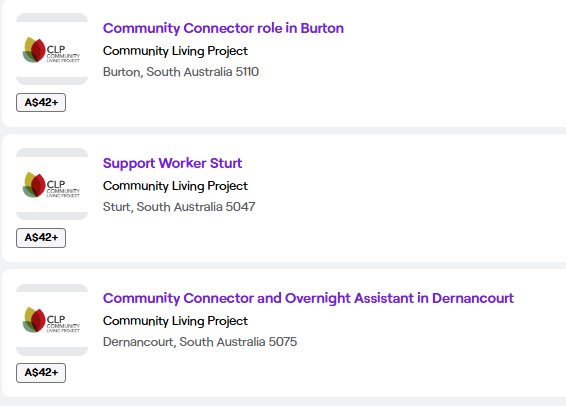Click the leaf emblem in the Dernancourt listing logo
Screen dimensions: 566x406
click(x=34, y=320)
